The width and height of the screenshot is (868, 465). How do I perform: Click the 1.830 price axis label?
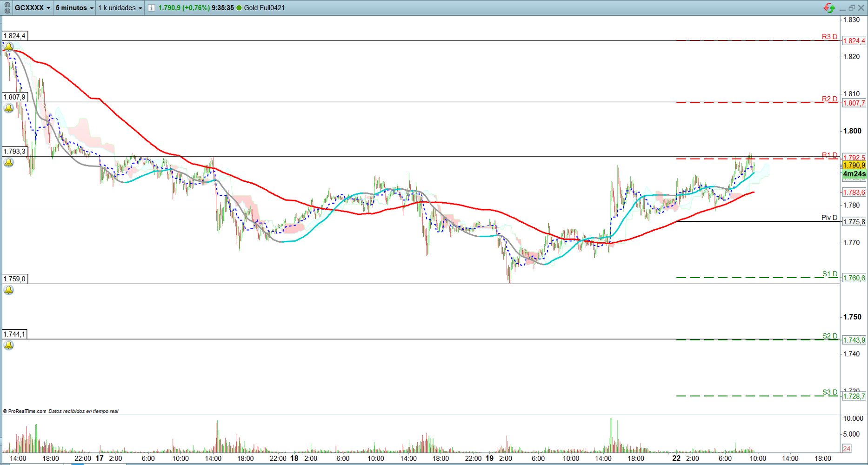point(852,20)
